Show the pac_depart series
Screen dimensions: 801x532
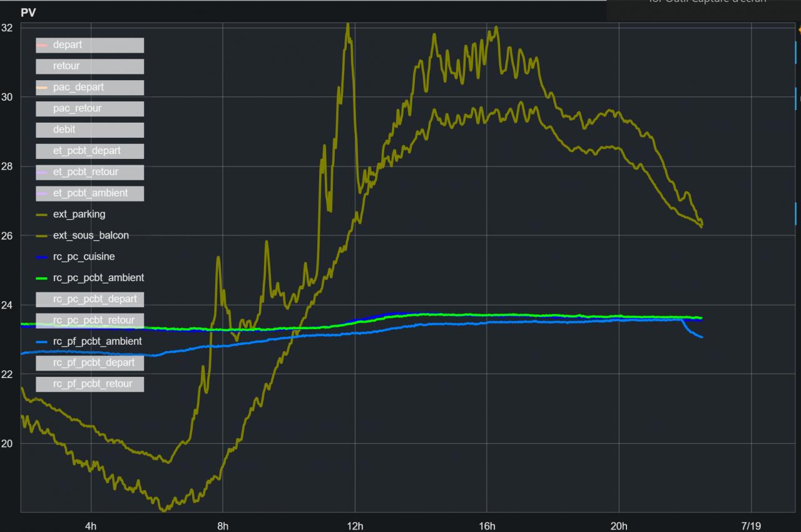(89, 88)
